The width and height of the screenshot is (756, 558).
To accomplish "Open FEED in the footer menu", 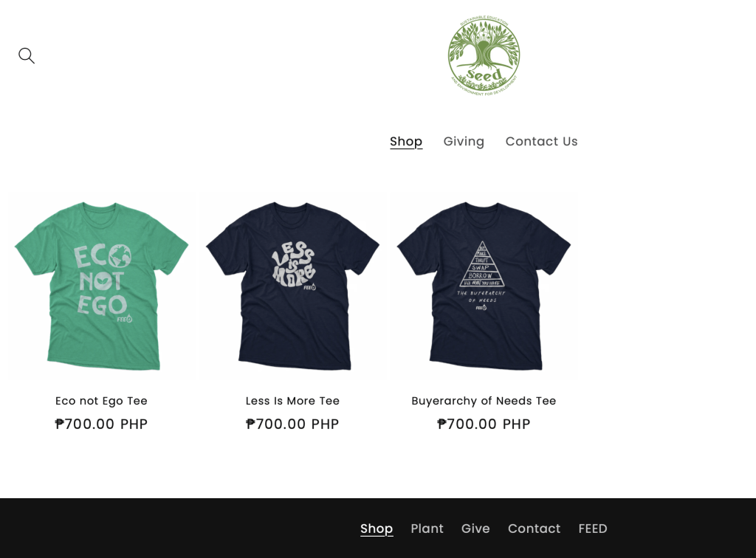I will [593, 528].
